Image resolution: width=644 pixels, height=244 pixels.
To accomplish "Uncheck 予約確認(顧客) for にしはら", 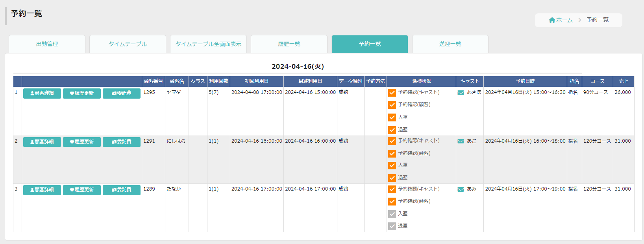I will point(392,154).
